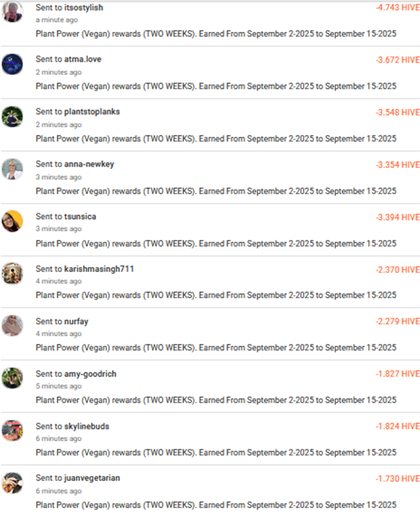This screenshot has height=513, width=420.
Task: Click the karishmasingh711 avatar image
Action: (x=12, y=274)
